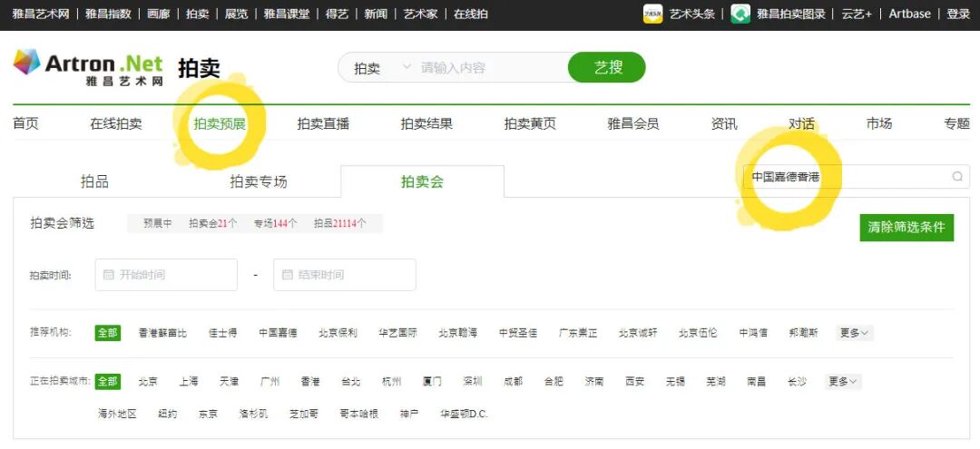Filter by institution 中国嘉德
980x449 pixels.
coord(279,333)
